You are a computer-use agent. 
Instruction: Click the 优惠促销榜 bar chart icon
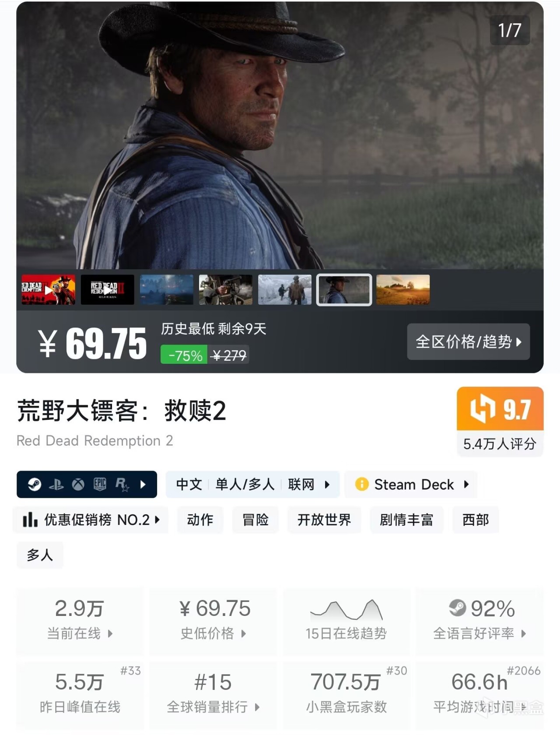click(30, 520)
